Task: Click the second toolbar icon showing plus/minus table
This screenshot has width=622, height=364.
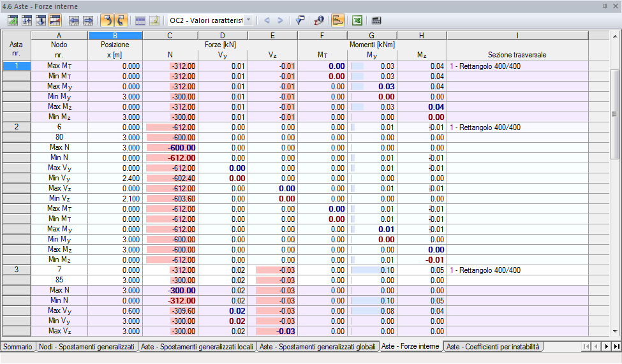Action: click(27, 20)
